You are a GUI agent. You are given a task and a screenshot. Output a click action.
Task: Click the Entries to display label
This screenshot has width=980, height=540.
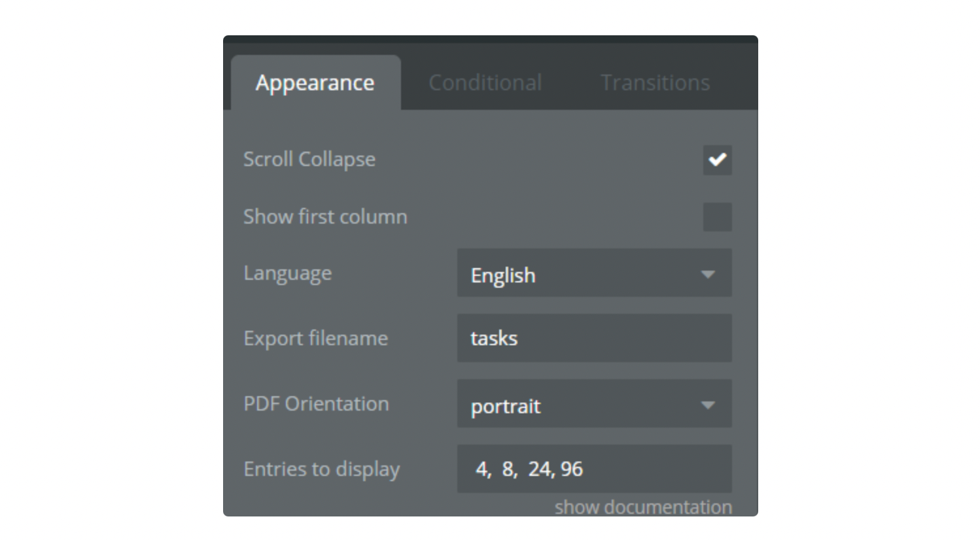pyautogui.click(x=321, y=469)
